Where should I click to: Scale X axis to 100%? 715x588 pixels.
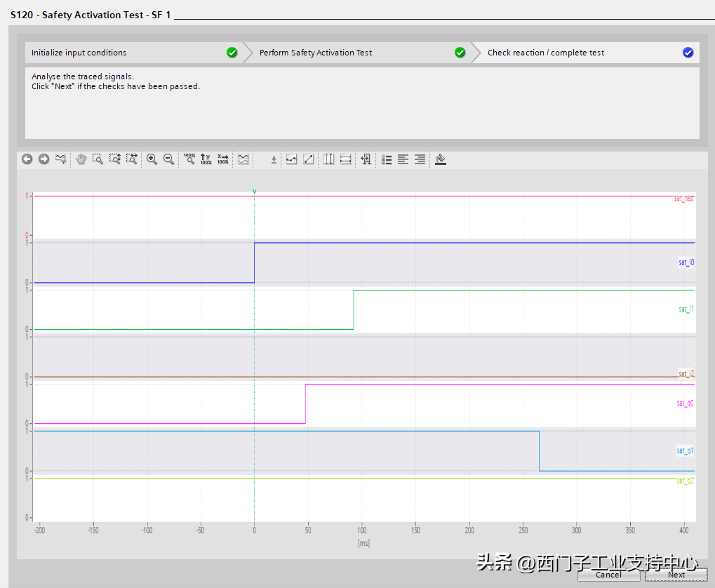click(x=222, y=159)
